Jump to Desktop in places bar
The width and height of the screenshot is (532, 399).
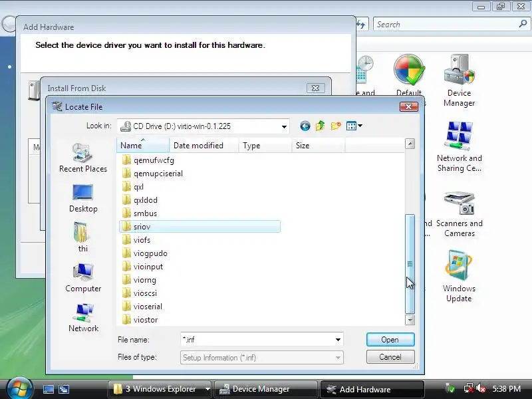(x=82, y=198)
